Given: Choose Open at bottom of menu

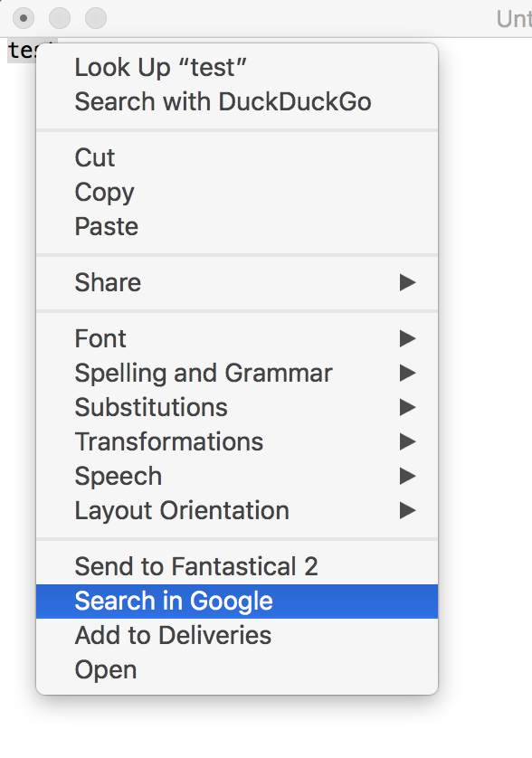Looking at the screenshot, I should click(237, 670).
